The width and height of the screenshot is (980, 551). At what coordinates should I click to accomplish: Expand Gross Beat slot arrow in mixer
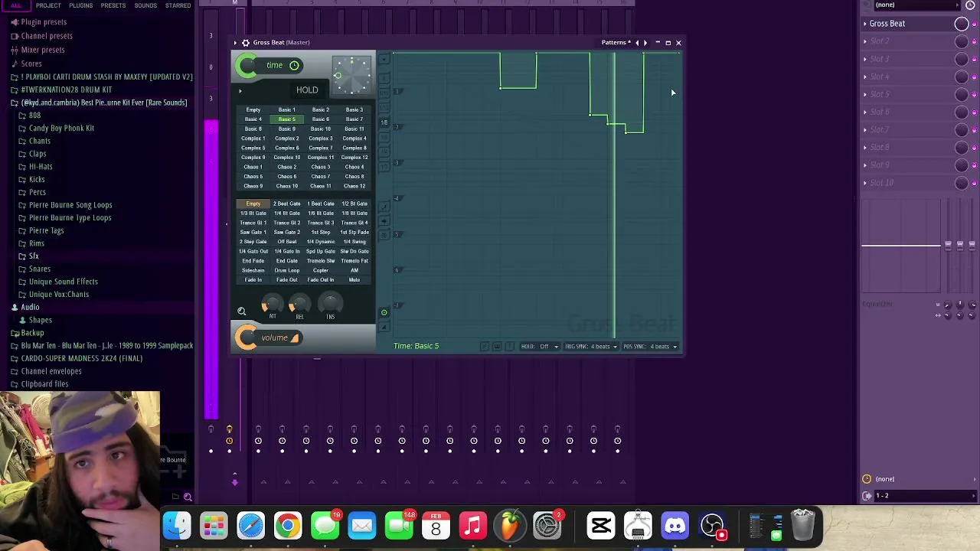coord(865,24)
